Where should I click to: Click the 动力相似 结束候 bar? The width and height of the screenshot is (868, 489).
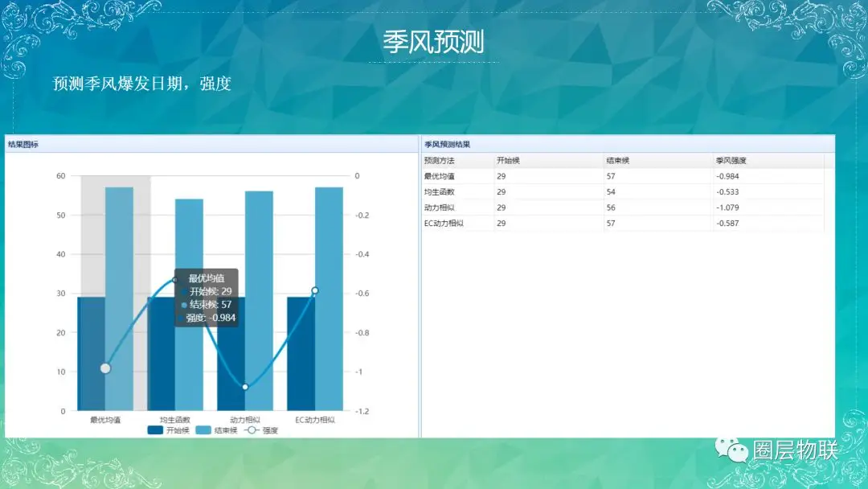[259, 301]
